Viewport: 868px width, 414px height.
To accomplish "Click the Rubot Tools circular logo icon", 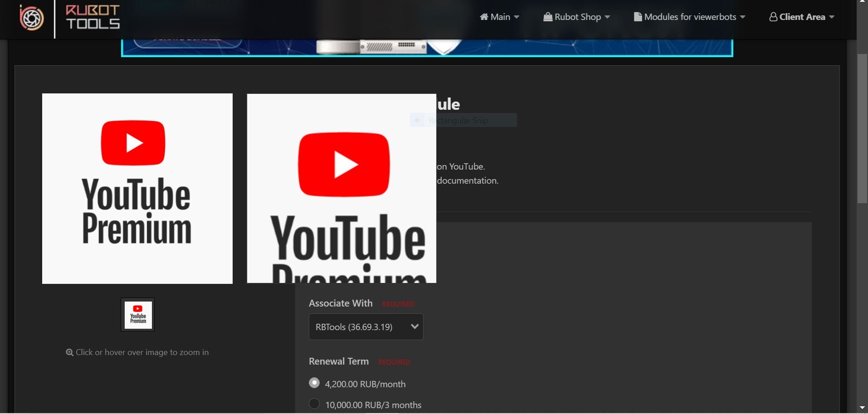I will [x=31, y=18].
